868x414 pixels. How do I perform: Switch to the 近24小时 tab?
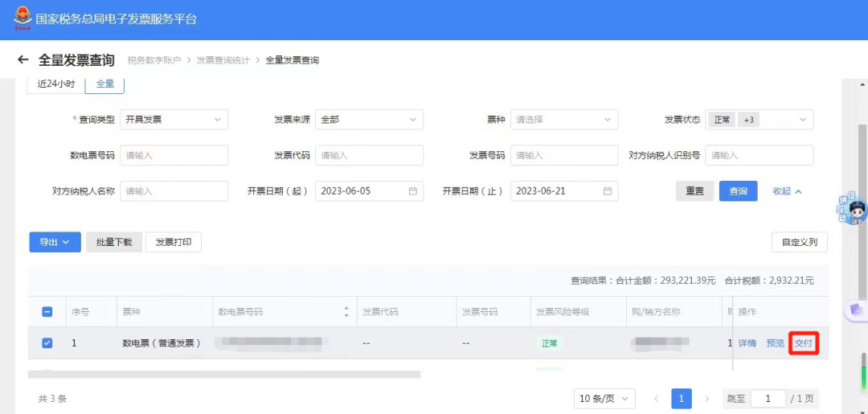tap(55, 84)
